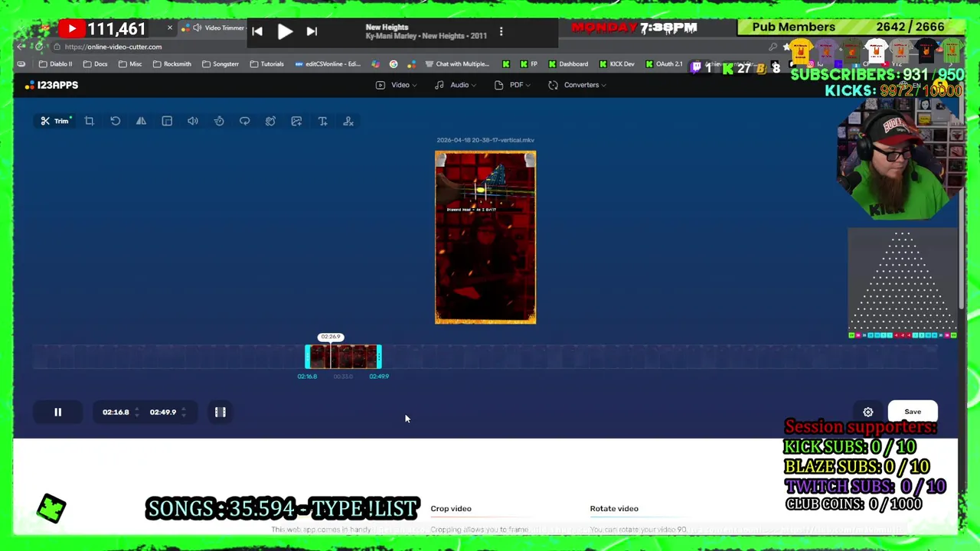Click the Rotate video heading
Screen dimensions: 980x551
click(x=614, y=508)
